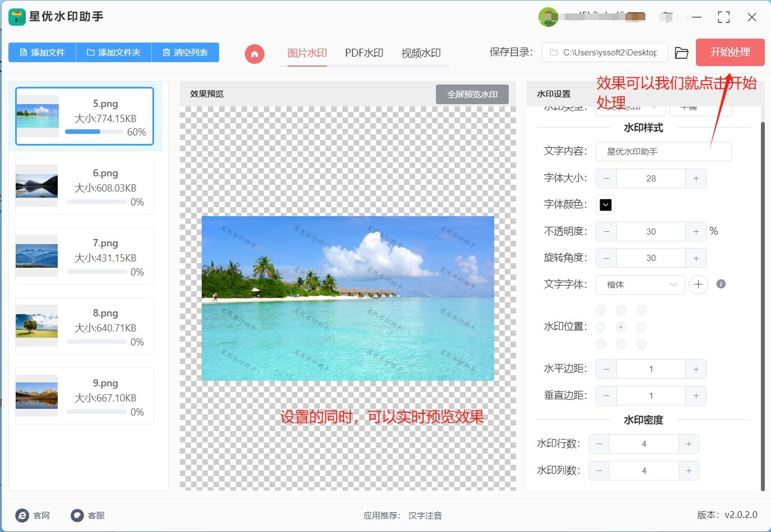Click 添加文件夹 button

[114, 53]
